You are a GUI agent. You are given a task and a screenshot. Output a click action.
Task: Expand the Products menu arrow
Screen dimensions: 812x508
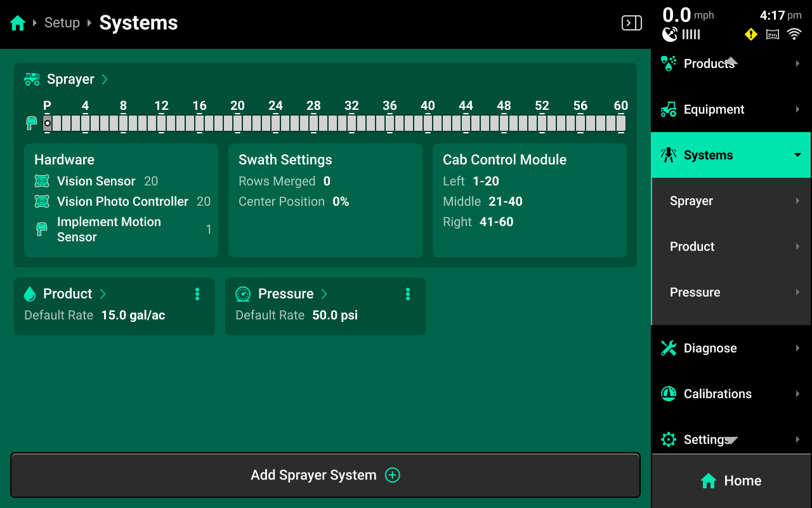tap(797, 63)
